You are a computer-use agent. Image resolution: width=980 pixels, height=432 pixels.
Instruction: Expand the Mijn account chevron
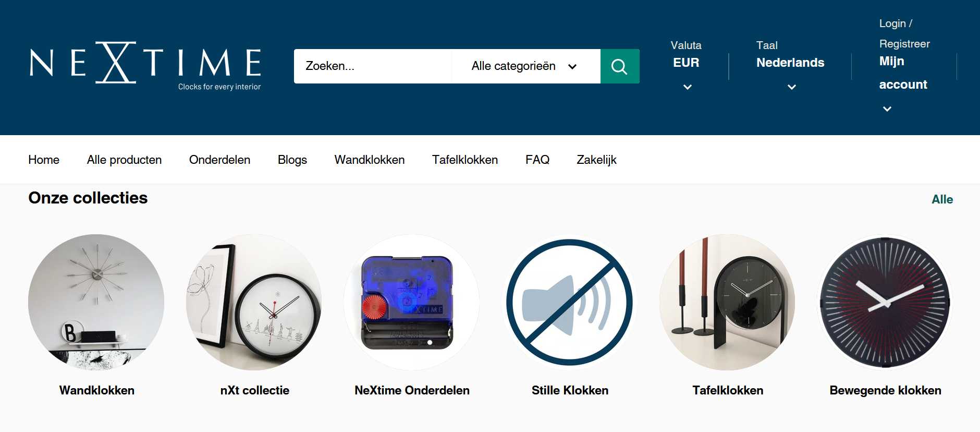pos(887,109)
